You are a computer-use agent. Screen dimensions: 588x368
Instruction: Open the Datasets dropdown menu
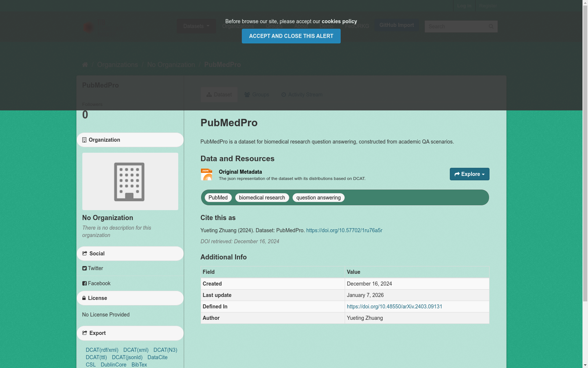[196, 26]
